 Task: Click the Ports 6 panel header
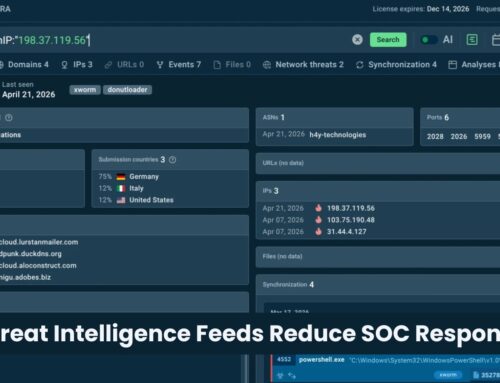pyautogui.click(x=460, y=118)
